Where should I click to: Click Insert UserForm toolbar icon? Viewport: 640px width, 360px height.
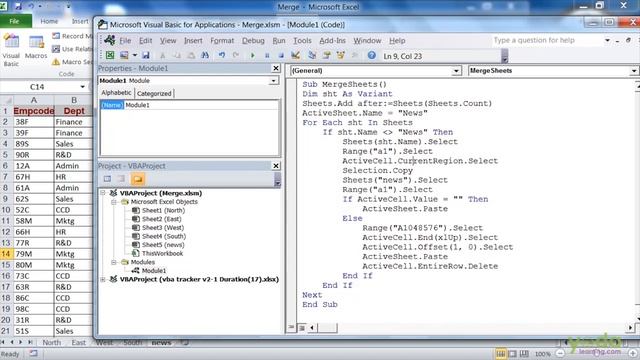124,55
